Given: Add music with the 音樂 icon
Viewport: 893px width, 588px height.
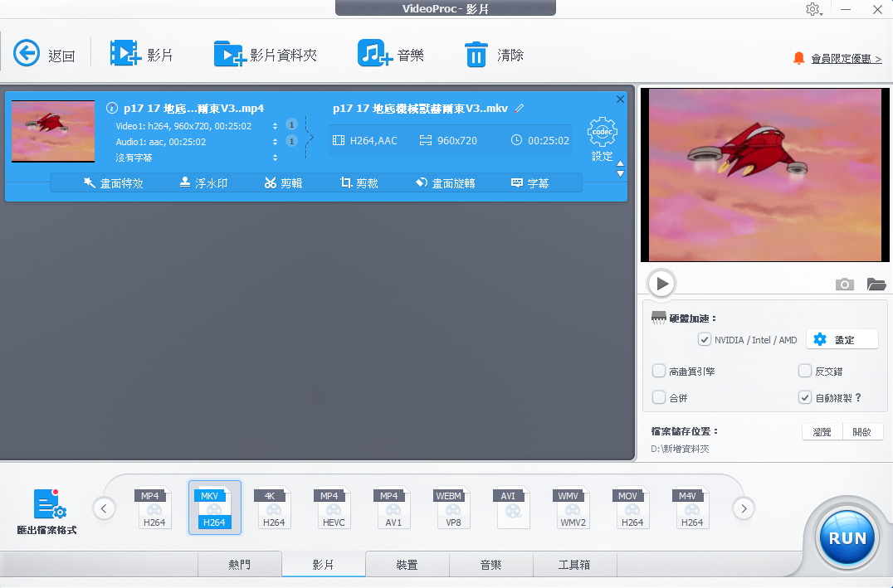Looking at the screenshot, I should pyautogui.click(x=375, y=54).
